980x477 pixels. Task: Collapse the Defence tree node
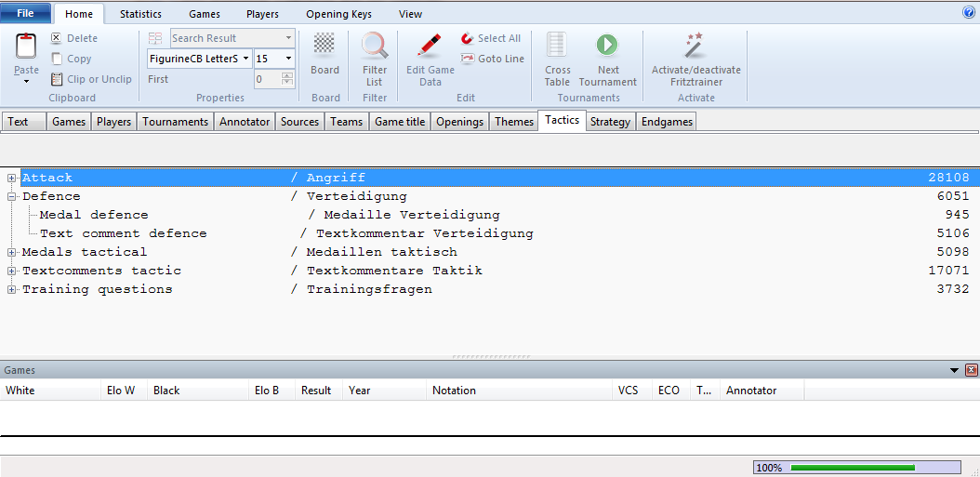[12, 196]
